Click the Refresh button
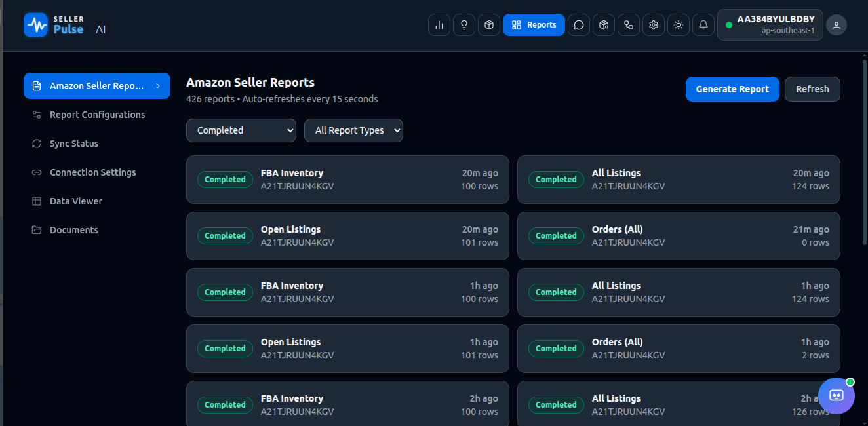 point(812,89)
